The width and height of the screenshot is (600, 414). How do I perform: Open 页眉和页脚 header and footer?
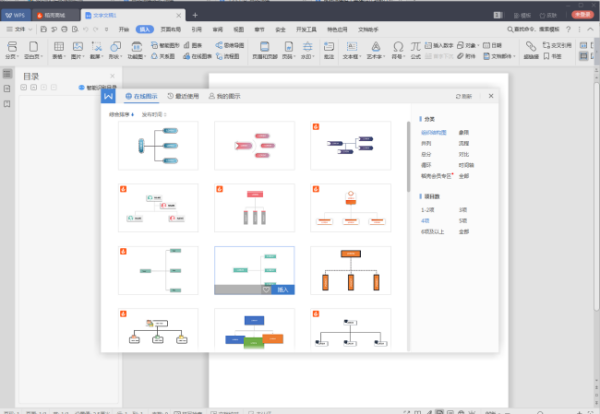click(x=264, y=50)
